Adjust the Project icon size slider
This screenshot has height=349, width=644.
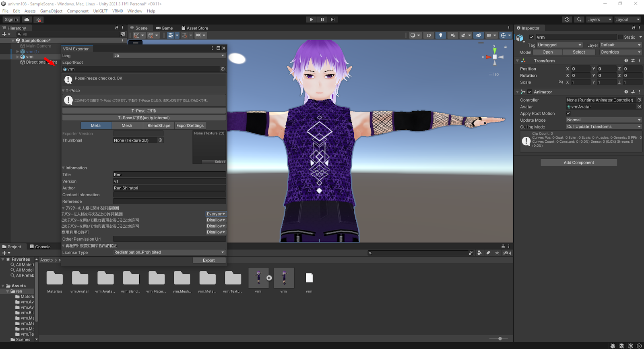tap(500, 339)
